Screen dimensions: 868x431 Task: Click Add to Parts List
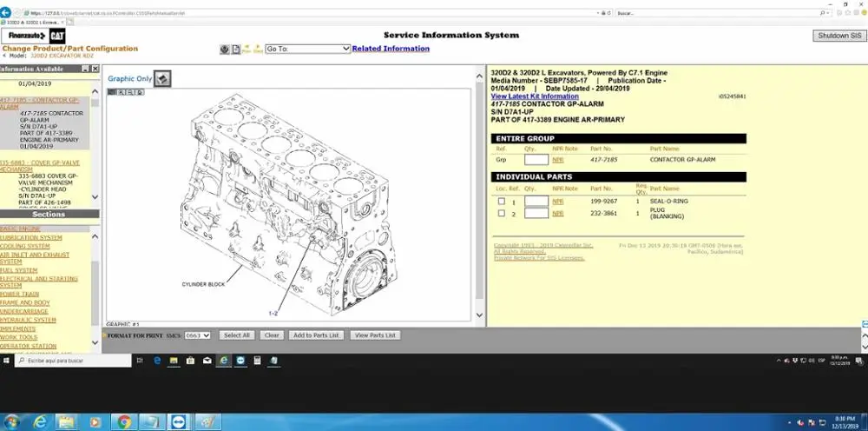316,335
